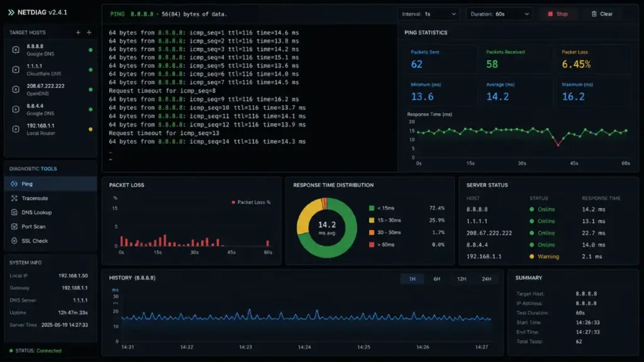Click the trash can icon on Clear
644x362 pixels.
[594, 14]
